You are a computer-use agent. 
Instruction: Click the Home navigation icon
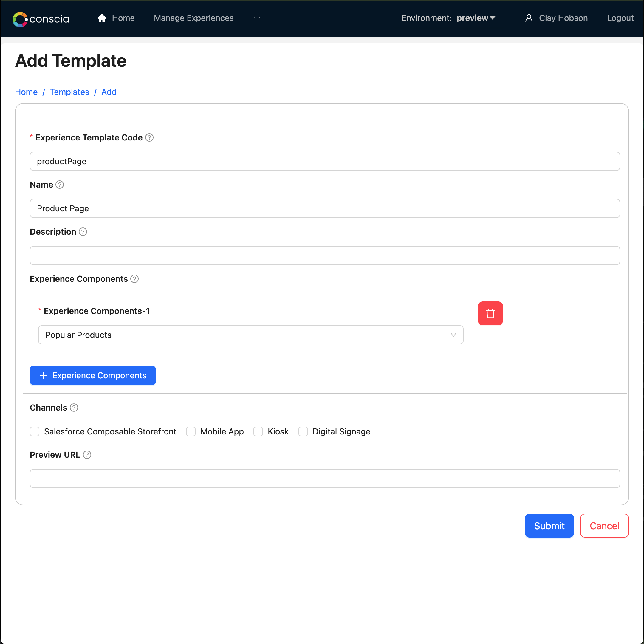click(103, 17)
